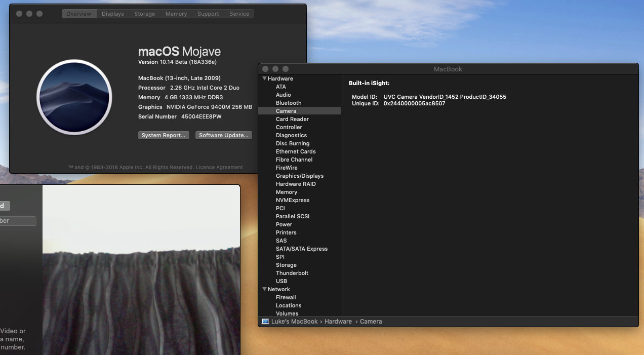Click the computer icon in the path bar
644x355 pixels.
coord(265,322)
